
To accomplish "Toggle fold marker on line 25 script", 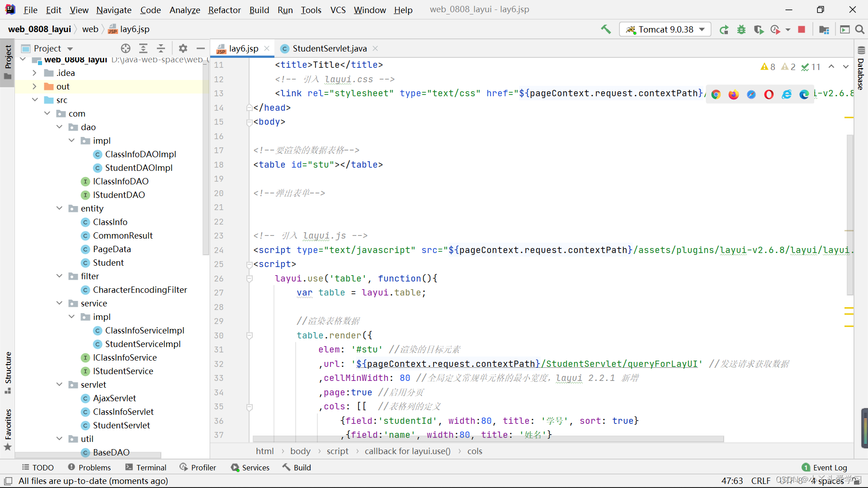I will (x=249, y=264).
